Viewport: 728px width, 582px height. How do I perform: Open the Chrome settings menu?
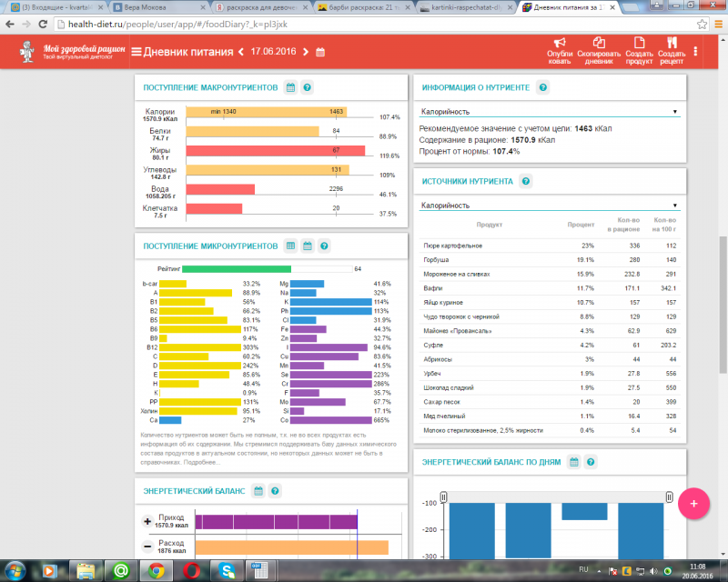(x=718, y=25)
